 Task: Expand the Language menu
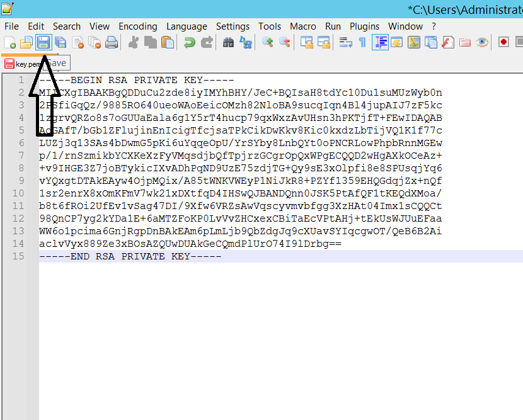(x=187, y=26)
